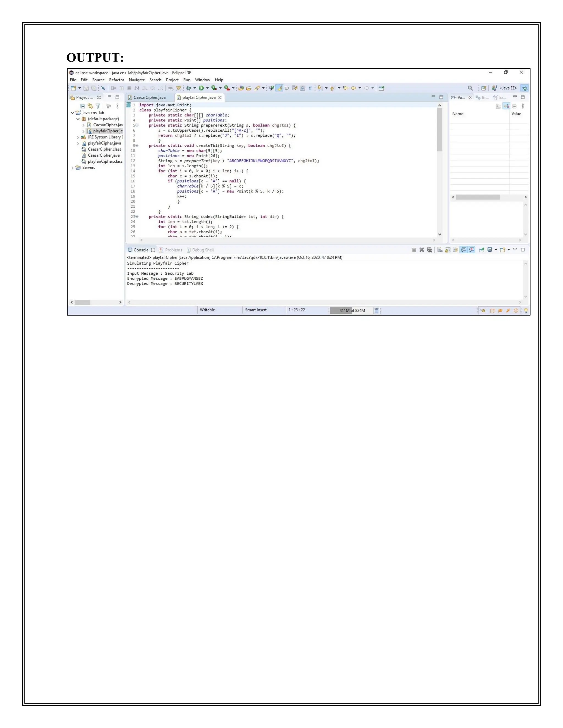
Task: Switch to the Java EE perspective
Action: tap(504, 88)
